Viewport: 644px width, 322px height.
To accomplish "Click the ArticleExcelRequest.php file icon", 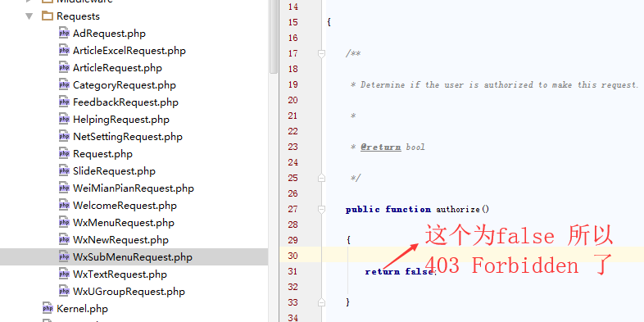I will click(x=64, y=51).
